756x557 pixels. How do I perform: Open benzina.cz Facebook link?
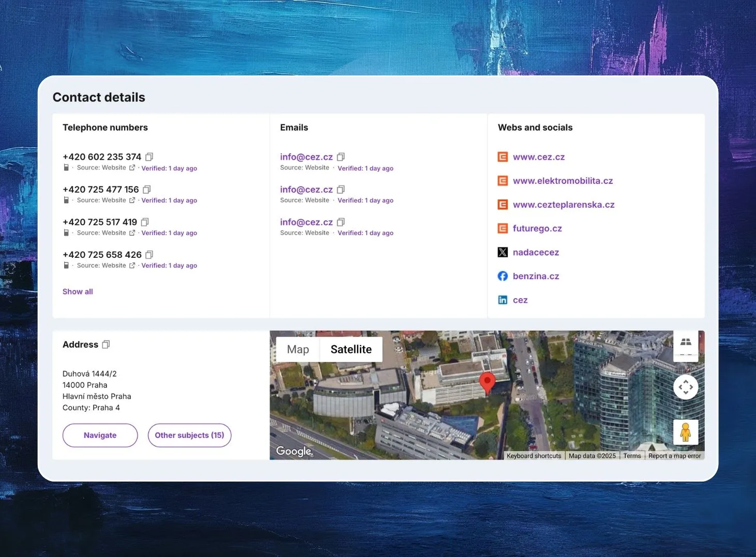pos(536,276)
